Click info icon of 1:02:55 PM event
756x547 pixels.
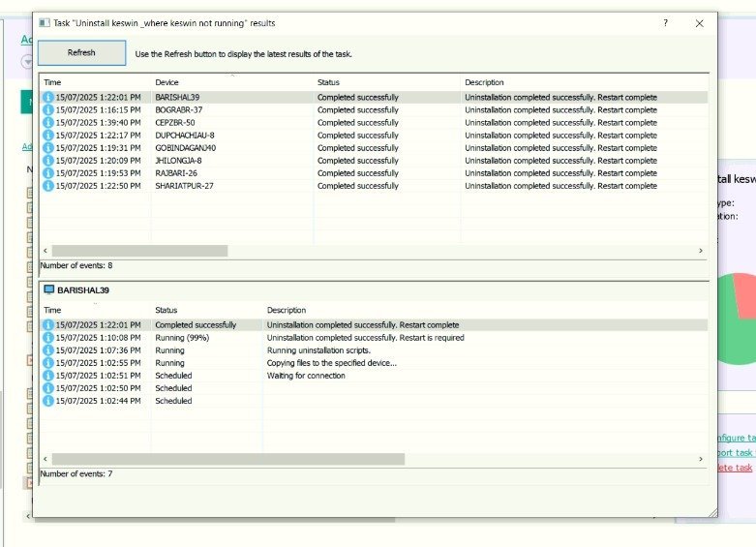tap(47, 363)
